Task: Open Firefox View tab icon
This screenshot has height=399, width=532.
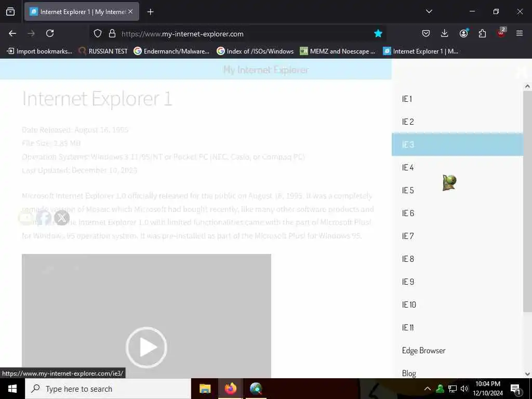Action: point(10,12)
